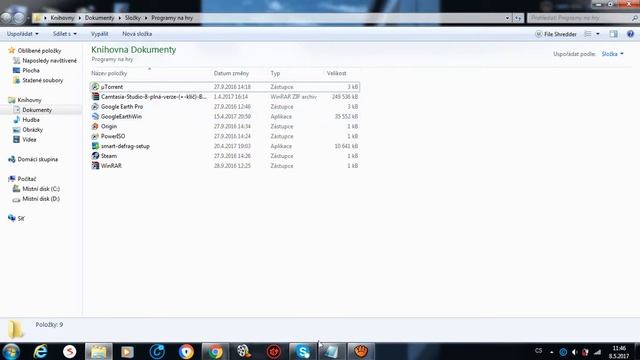640x360 pixels.
Task: Click the 35 552 kB size value
Action: tap(346, 116)
